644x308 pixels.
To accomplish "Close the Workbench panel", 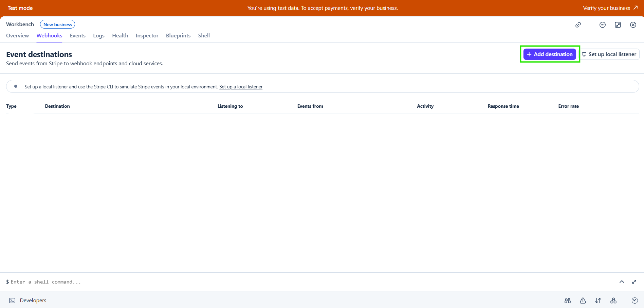I will [633, 25].
